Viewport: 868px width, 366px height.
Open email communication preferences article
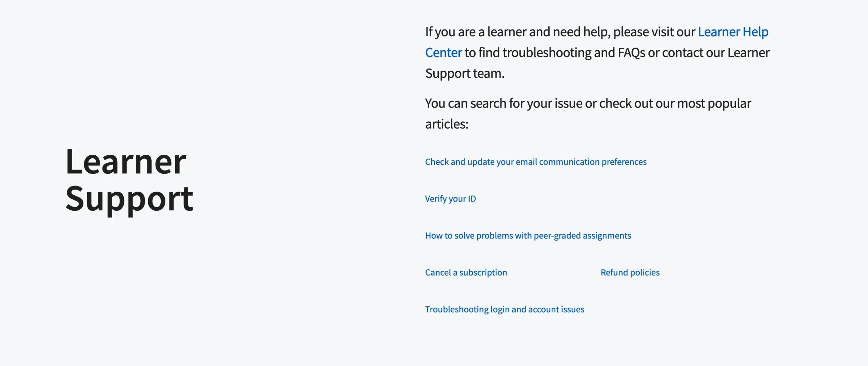pos(536,162)
